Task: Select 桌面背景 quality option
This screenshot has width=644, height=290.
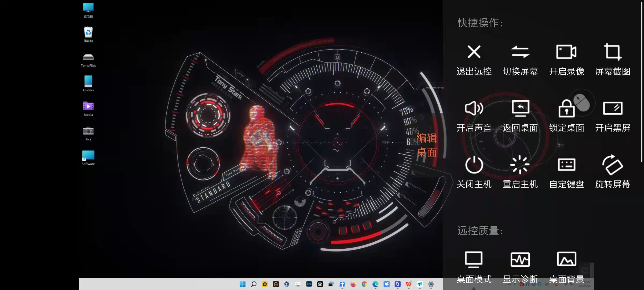Action: pos(566,268)
